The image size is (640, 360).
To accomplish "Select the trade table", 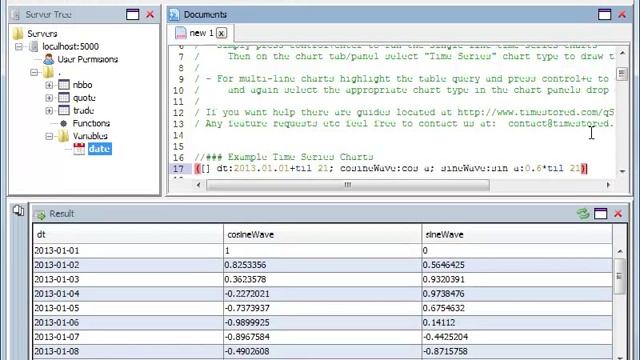I will coord(84,110).
